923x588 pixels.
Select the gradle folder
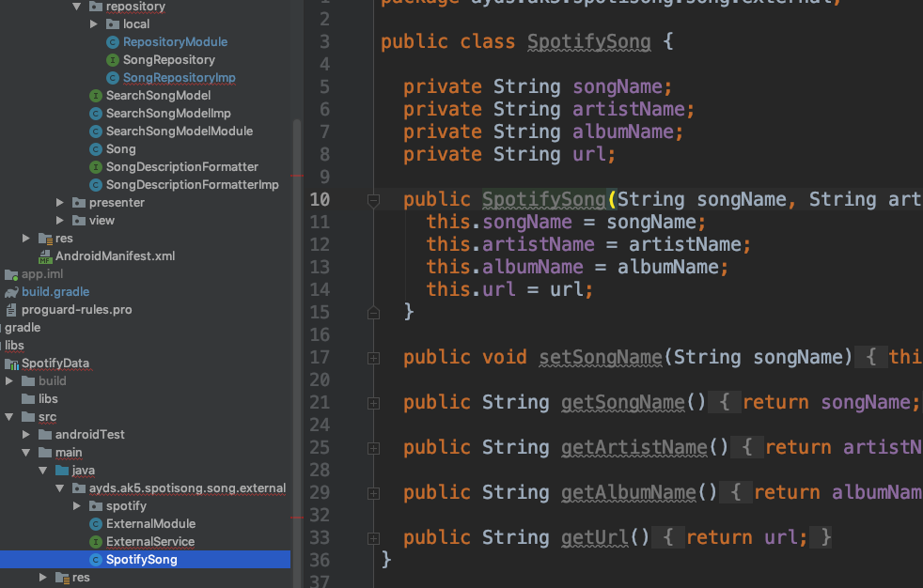click(23, 328)
